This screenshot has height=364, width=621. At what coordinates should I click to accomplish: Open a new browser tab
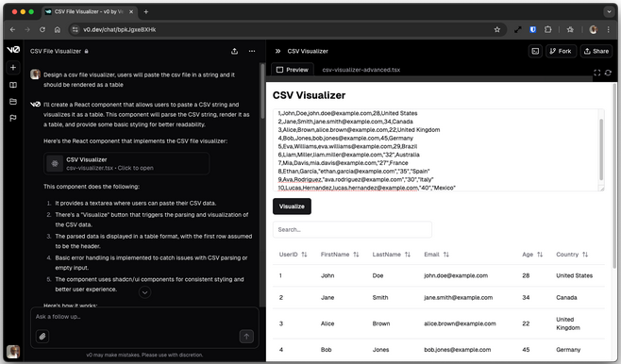[146, 12]
